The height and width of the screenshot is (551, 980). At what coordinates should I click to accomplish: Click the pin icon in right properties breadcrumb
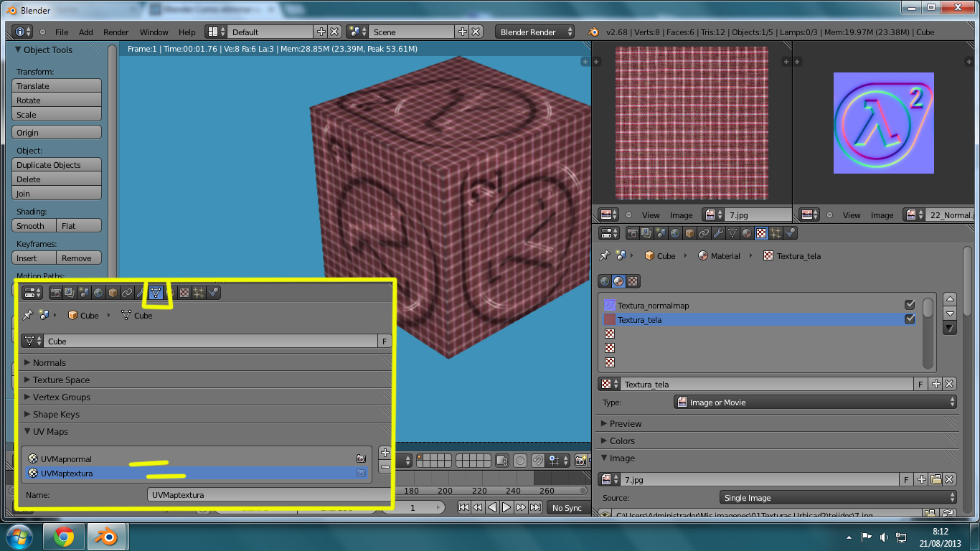click(605, 255)
